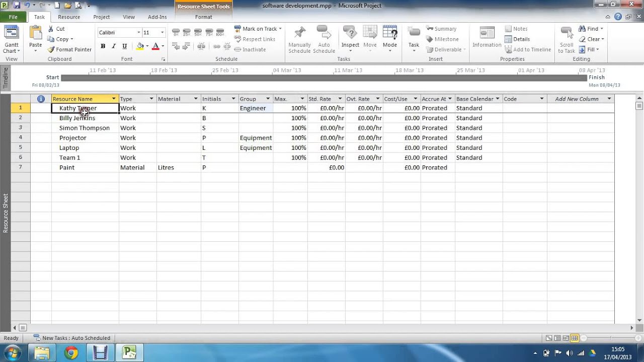The image size is (644, 362).
Task: Apply the yellow background fill color
Action: 140,46
